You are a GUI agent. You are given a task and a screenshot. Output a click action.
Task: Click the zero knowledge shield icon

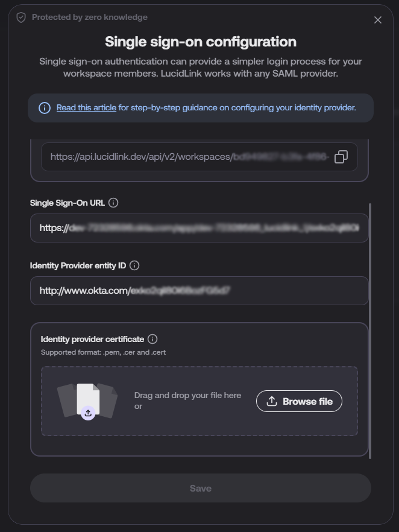pyautogui.click(x=21, y=17)
